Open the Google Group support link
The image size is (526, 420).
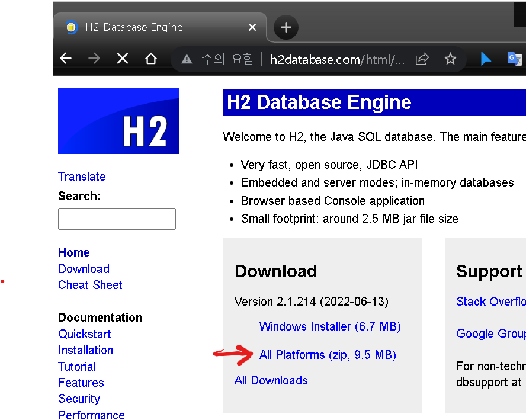(x=491, y=334)
